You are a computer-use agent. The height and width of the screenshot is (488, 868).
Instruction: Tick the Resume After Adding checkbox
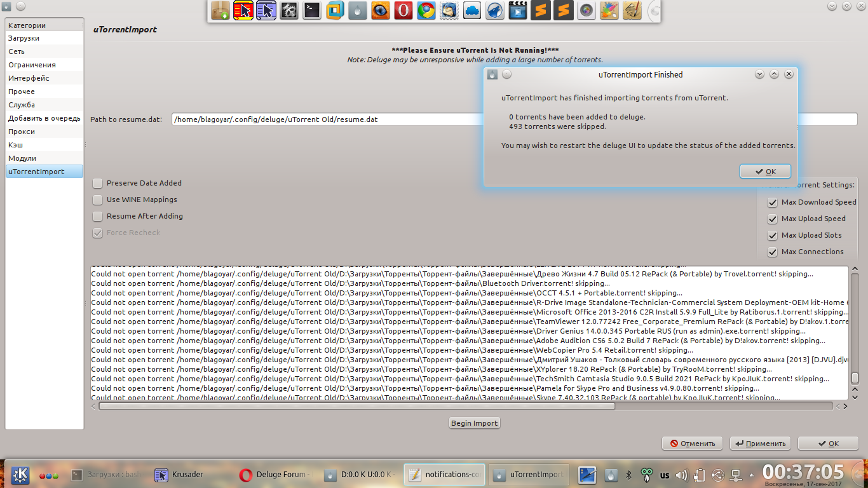[97, 216]
